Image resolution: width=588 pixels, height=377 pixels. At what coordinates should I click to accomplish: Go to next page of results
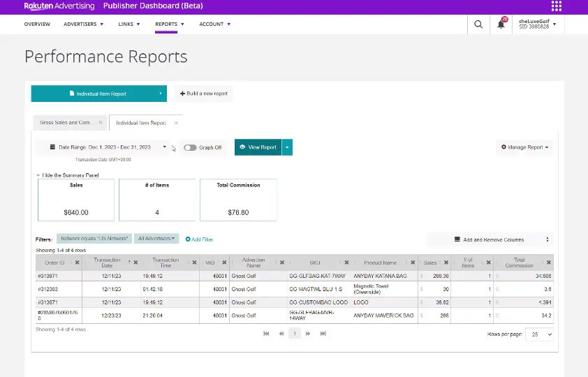[308, 334]
